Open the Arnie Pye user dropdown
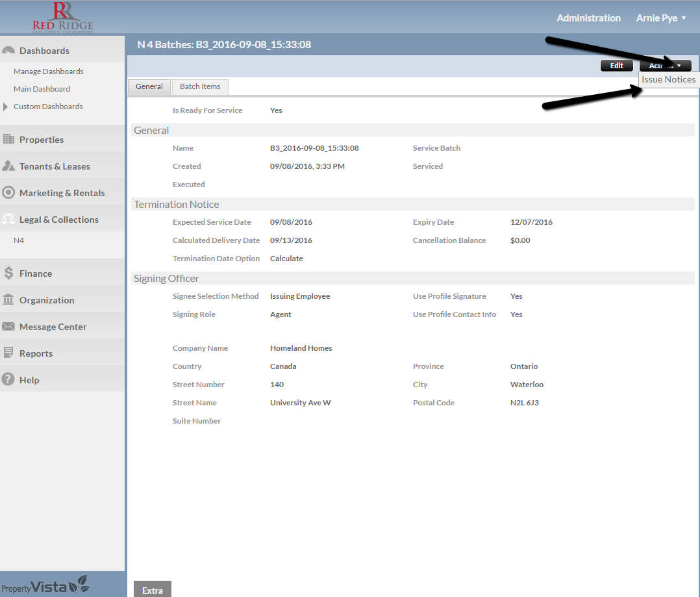The image size is (700, 597). (x=661, y=18)
